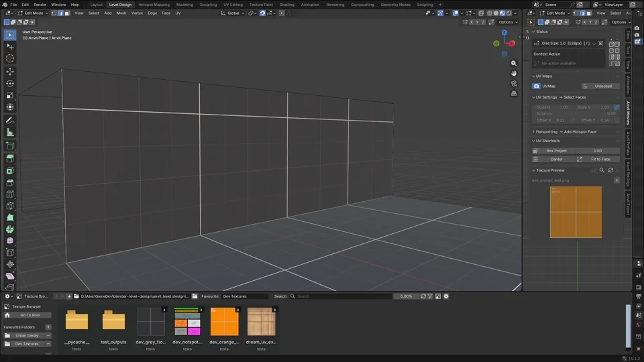Refresh the Texture Preview panel
The width and height of the screenshot is (644, 362).
click(x=610, y=170)
